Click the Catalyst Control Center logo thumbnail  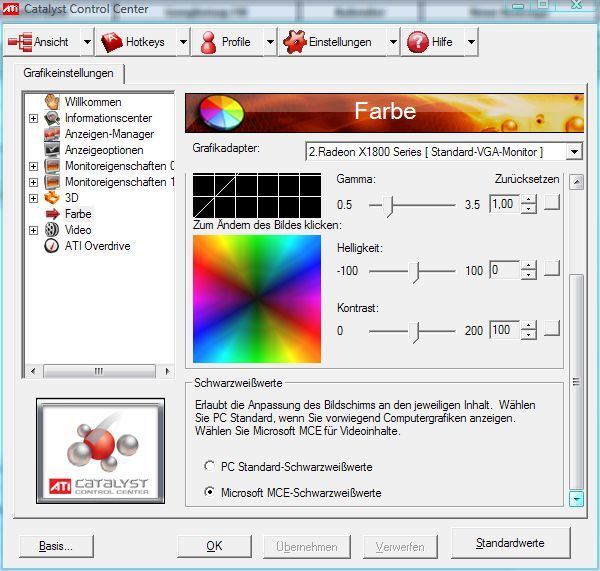point(101,451)
